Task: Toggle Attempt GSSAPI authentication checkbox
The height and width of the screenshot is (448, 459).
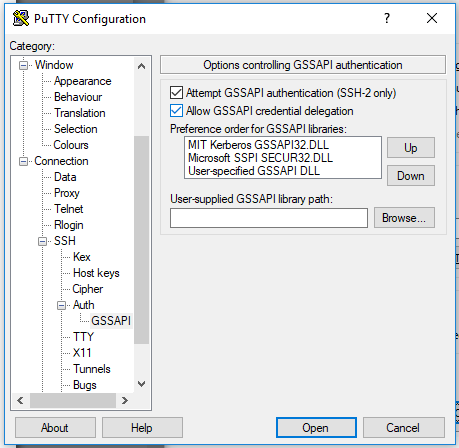Action: click(176, 93)
